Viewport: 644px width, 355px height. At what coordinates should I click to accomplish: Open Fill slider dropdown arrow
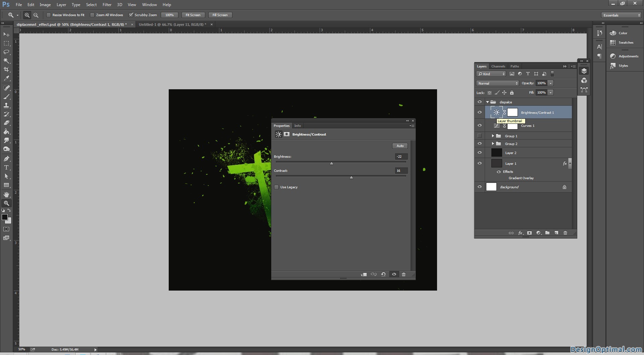point(551,93)
